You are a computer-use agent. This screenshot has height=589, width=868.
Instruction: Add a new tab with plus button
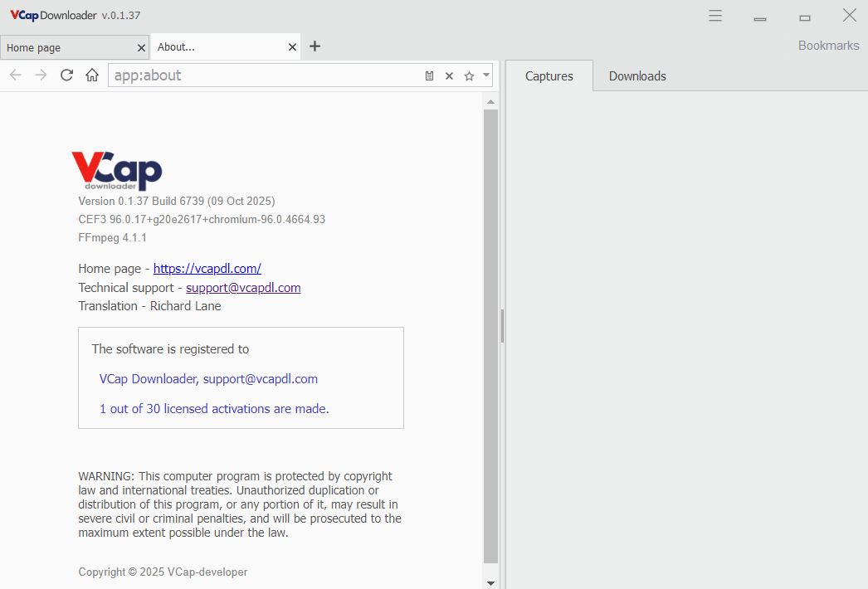315,46
